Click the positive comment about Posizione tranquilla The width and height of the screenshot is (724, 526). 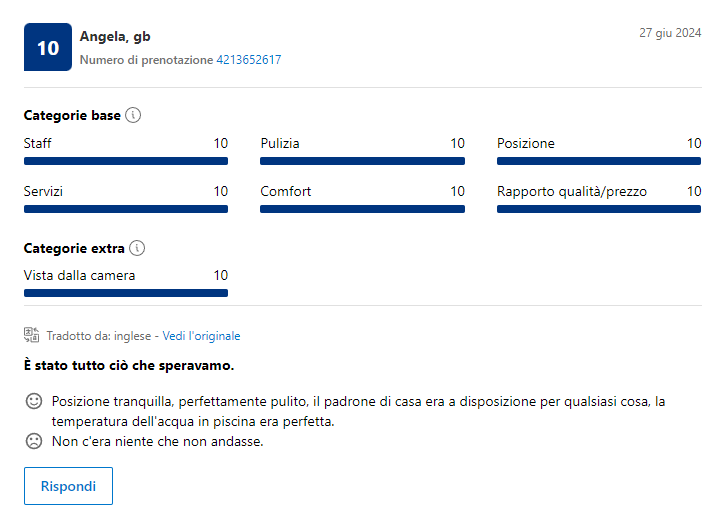(358, 411)
